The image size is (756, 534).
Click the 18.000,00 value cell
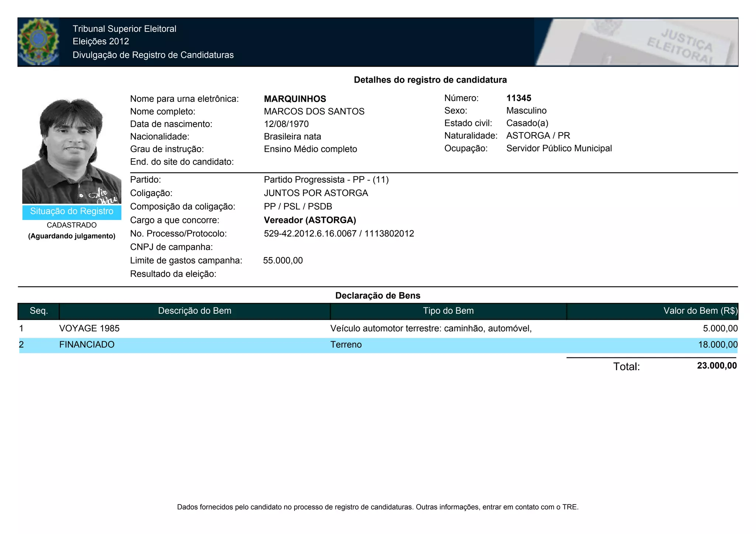point(718,345)
